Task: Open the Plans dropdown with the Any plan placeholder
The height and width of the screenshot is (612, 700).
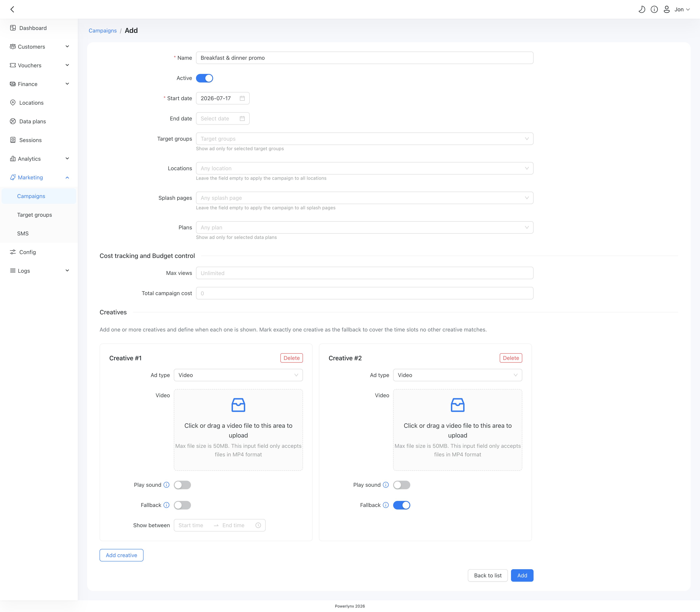Action: (x=365, y=227)
